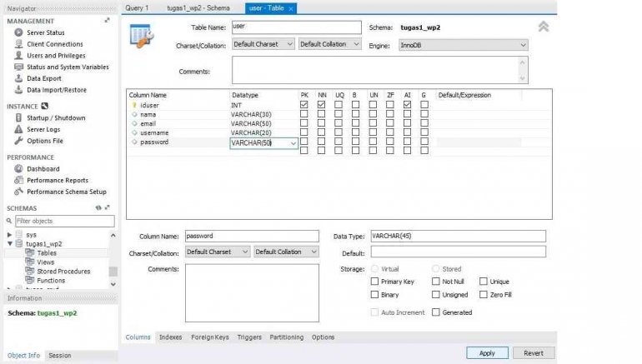Uncheck AI checkbox for iduser

[407, 105]
